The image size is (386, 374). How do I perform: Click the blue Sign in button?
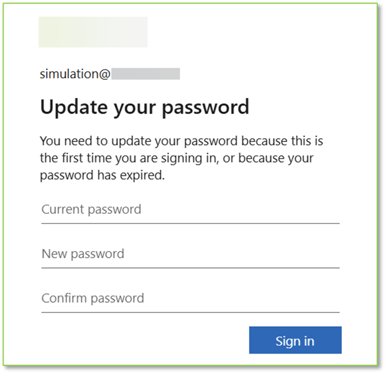[295, 340]
